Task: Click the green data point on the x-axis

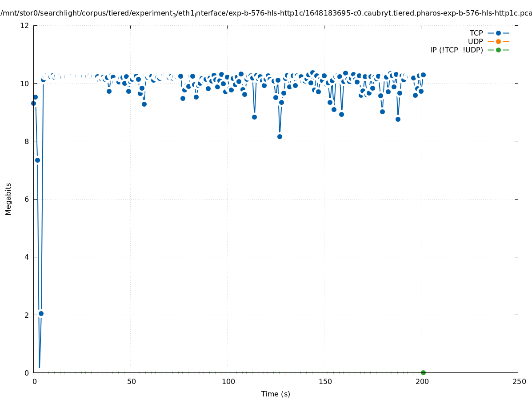Action: coord(423,372)
